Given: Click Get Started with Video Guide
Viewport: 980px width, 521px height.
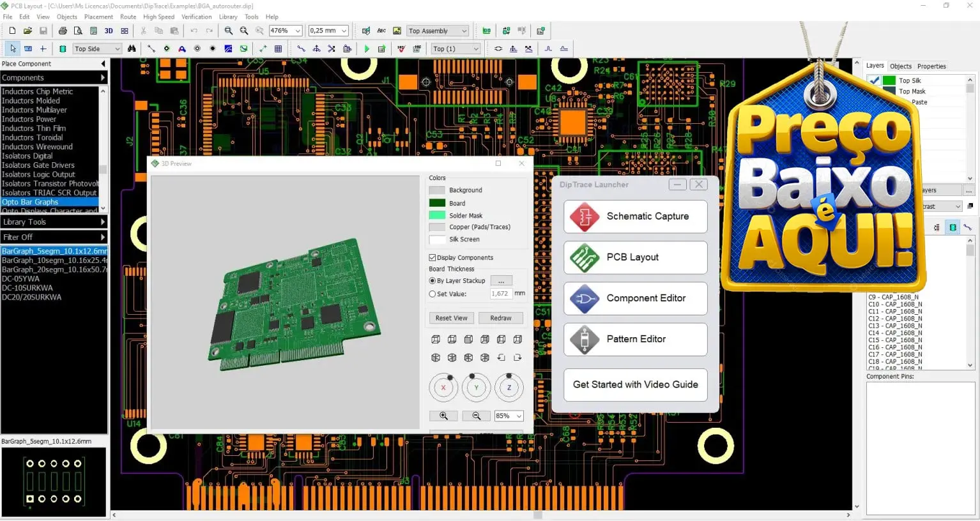Looking at the screenshot, I should click(635, 384).
